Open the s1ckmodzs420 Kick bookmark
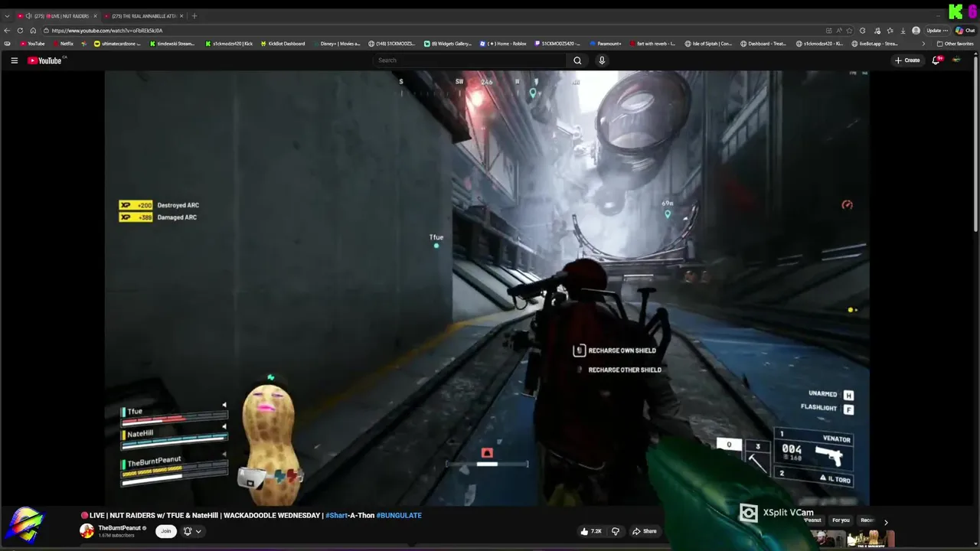Screen dimensions: 980x551 click(x=229, y=44)
